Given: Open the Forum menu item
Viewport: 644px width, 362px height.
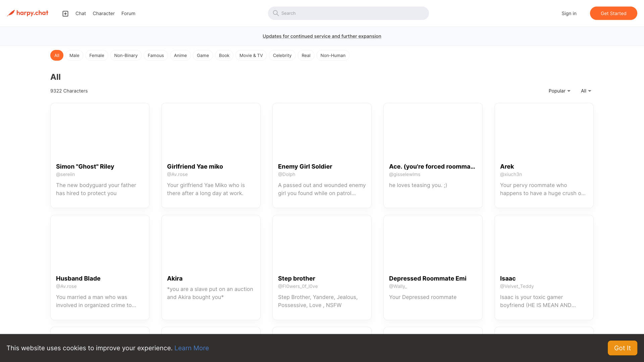Looking at the screenshot, I should (x=128, y=13).
